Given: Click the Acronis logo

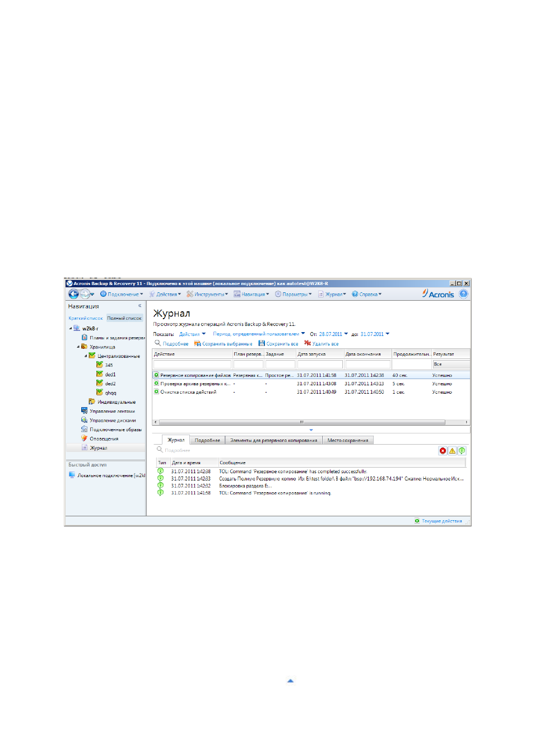Looking at the screenshot, I should [x=438, y=294].
